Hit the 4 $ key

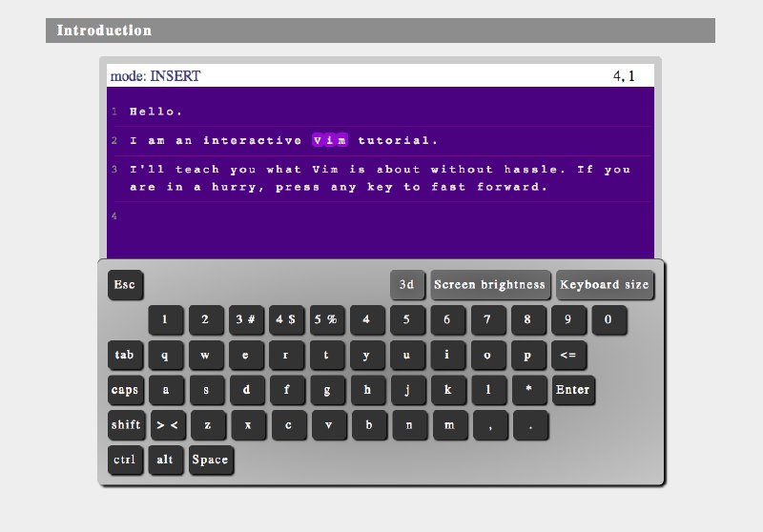pos(287,319)
